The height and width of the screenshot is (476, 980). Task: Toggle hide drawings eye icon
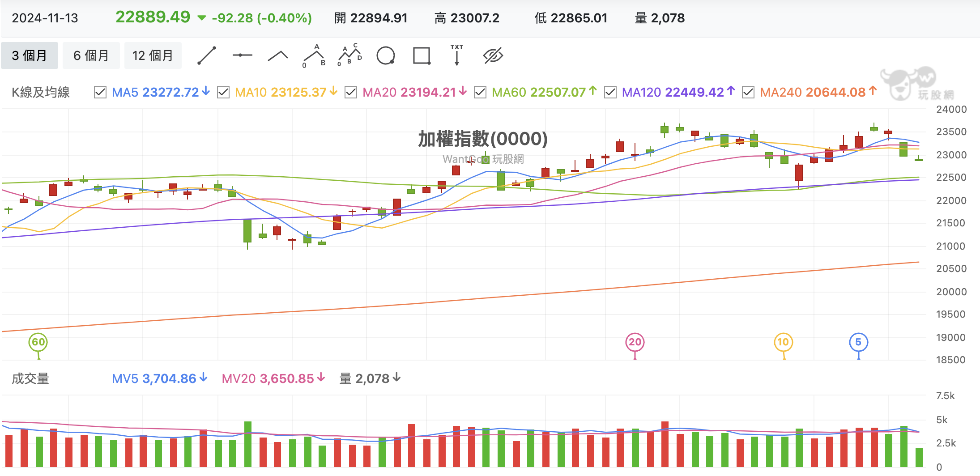point(493,55)
